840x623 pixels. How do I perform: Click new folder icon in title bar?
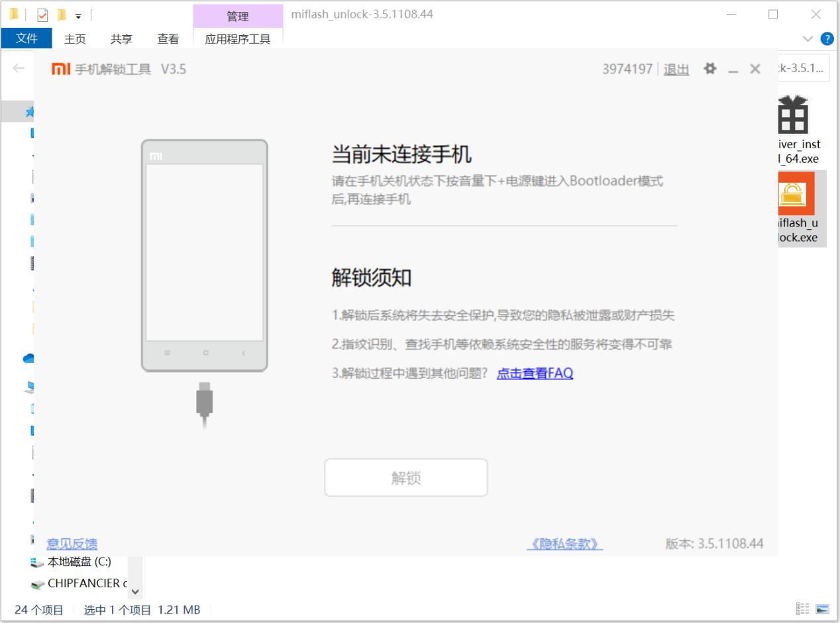62,15
